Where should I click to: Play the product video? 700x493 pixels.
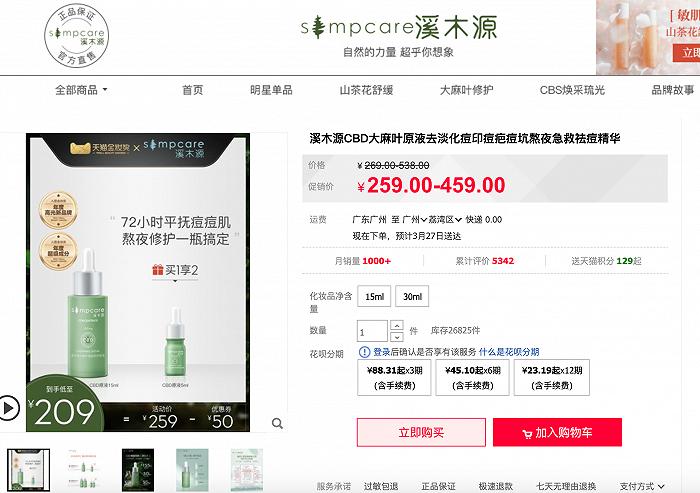(x=8, y=408)
